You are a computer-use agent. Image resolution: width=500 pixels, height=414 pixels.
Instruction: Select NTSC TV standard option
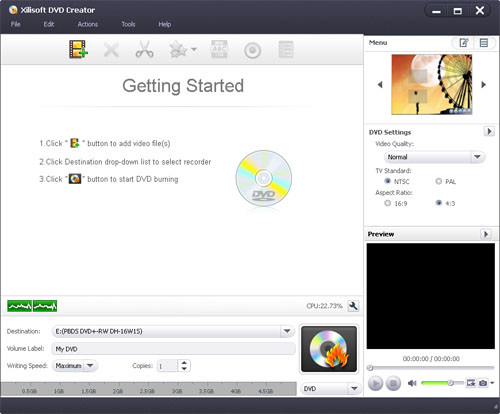tap(387, 181)
